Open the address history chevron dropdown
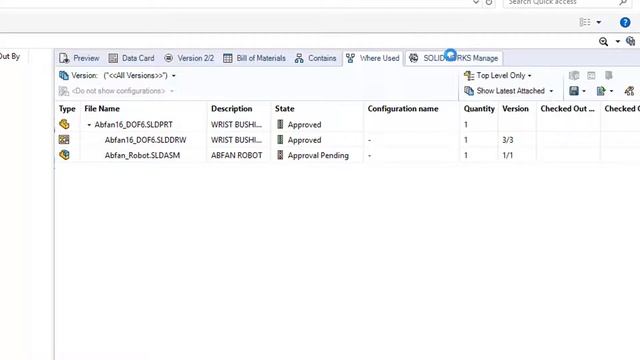Screen dimensions: 640x360 click(x=476, y=2)
